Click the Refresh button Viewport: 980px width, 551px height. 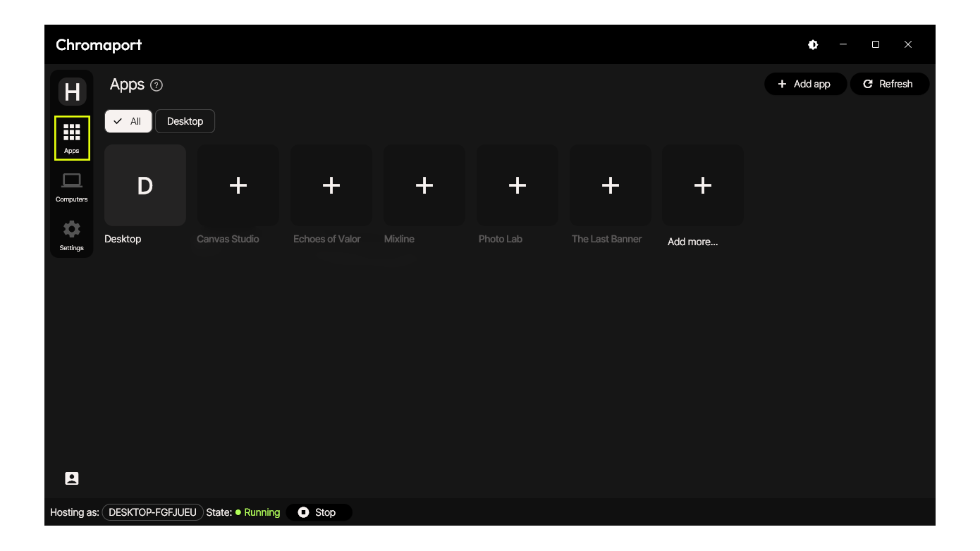(888, 84)
